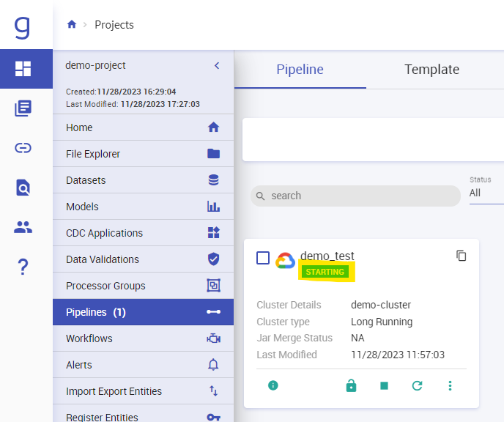Open the Status filter dropdown
Screen dimensions: 504x422
[485, 193]
